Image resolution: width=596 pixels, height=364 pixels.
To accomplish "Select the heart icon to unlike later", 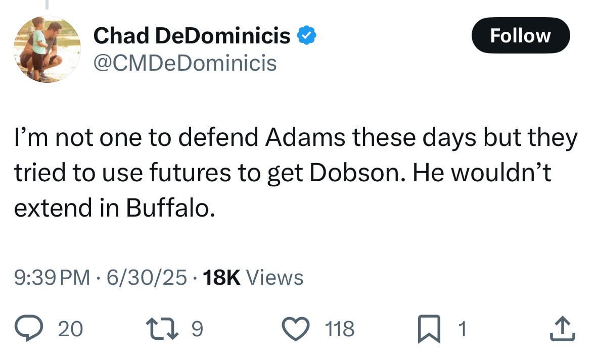I will 296,328.
